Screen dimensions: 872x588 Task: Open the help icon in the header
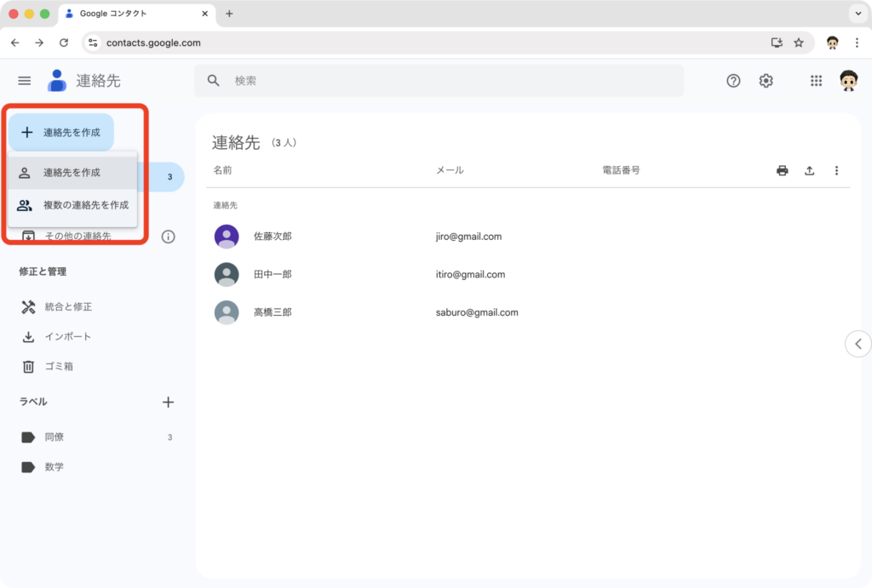[x=732, y=80]
